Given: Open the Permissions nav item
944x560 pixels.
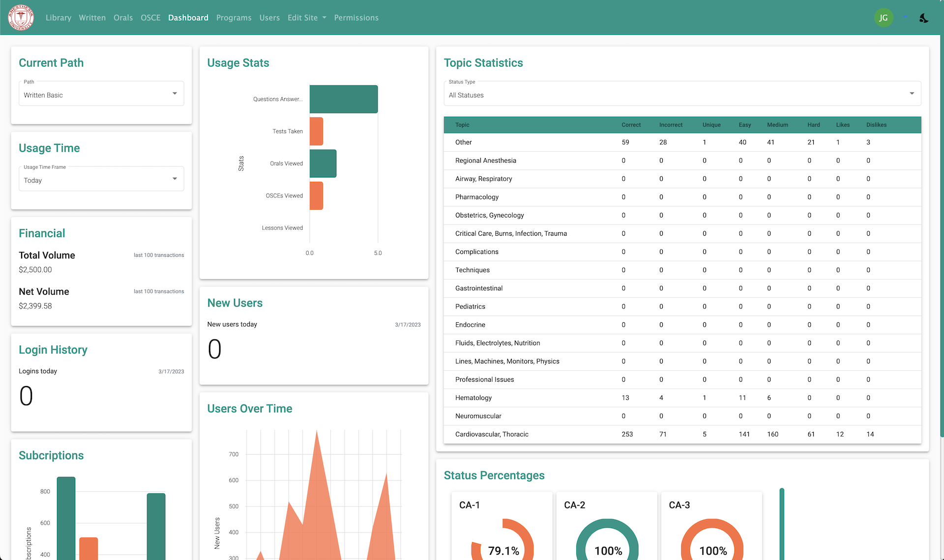Looking at the screenshot, I should pyautogui.click(x=356, y=18).
